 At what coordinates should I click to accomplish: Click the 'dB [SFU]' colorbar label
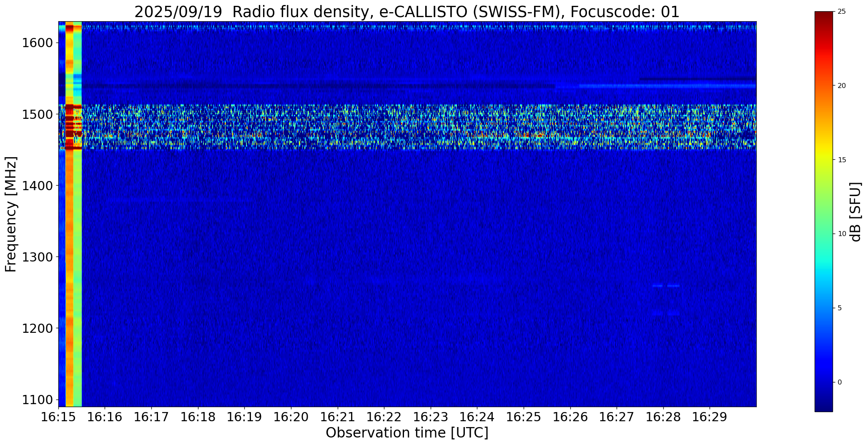856,212
